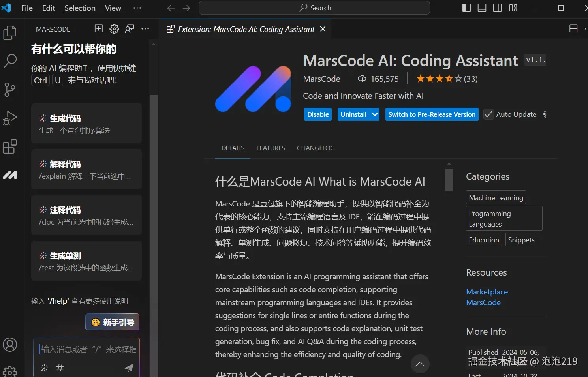Toggle the Auto Update checkbox
The width and height of the screenshot is (588, 377).
(x=488, y=114)
